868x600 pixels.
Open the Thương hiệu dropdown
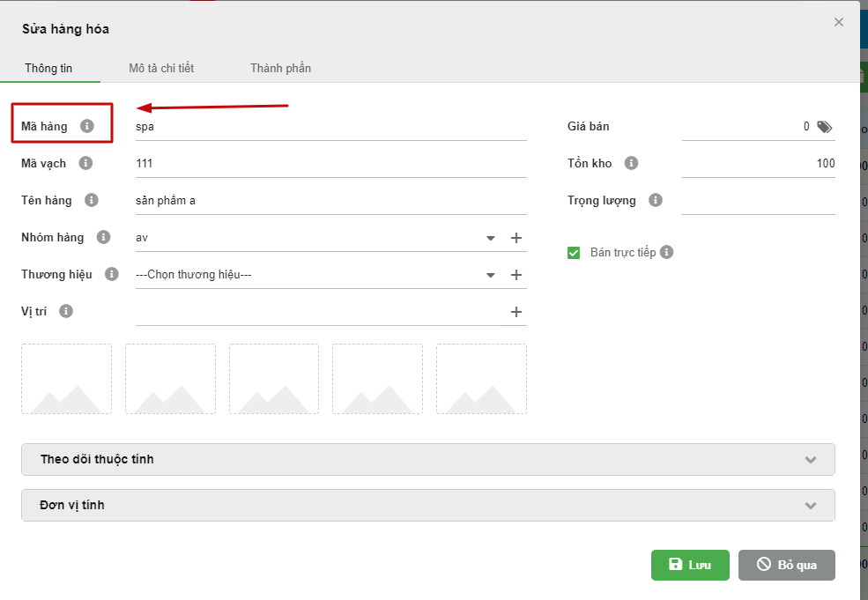point(491,275)
